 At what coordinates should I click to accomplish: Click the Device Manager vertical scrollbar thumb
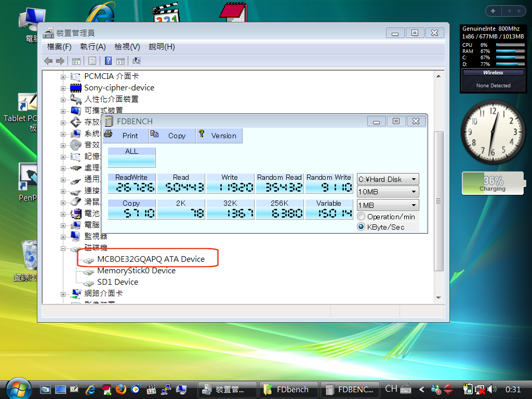[438, 201]
